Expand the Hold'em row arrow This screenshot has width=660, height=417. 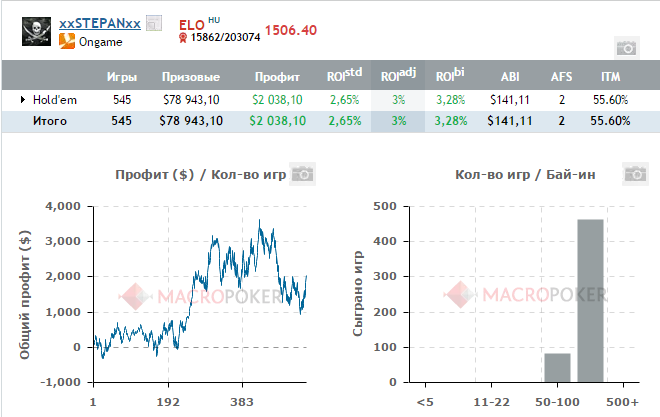pos(23,100)
